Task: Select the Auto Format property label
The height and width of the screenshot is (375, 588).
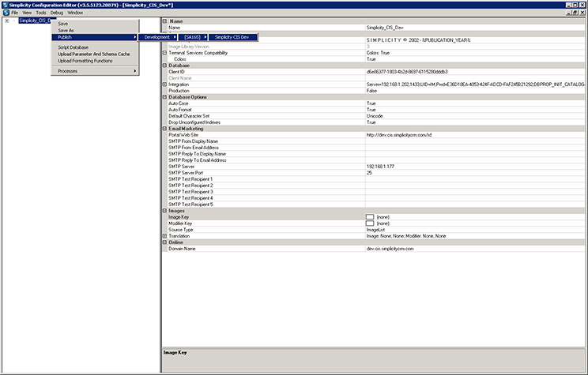Action: [x=180, y=110]
